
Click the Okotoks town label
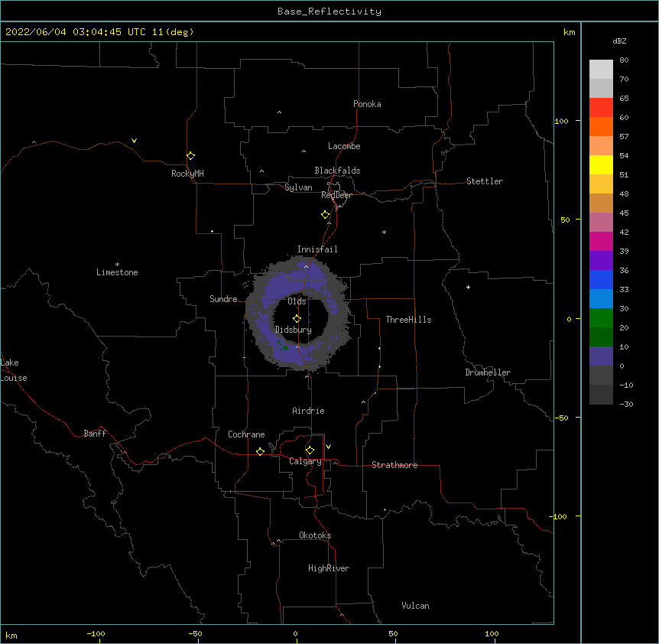pos(315,535)
